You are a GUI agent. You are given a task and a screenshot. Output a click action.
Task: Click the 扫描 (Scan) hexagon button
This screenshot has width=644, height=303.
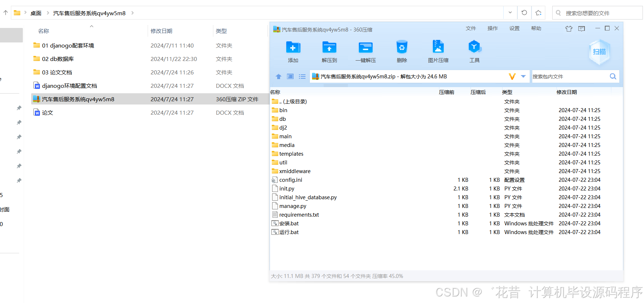point(599,52)
